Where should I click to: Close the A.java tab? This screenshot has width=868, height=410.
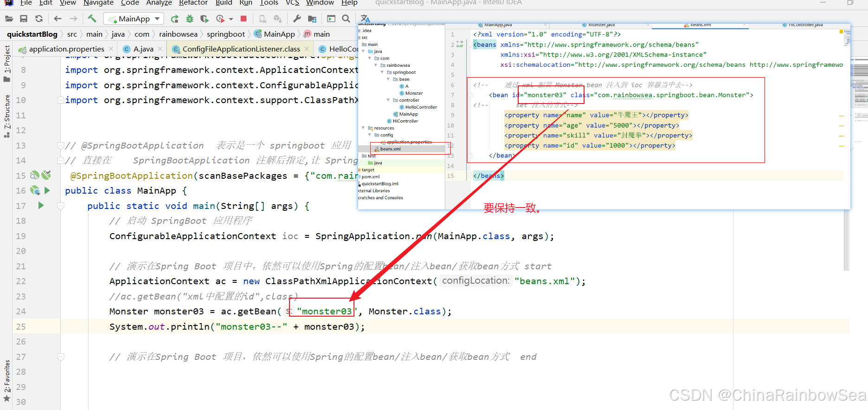point(160,49)
